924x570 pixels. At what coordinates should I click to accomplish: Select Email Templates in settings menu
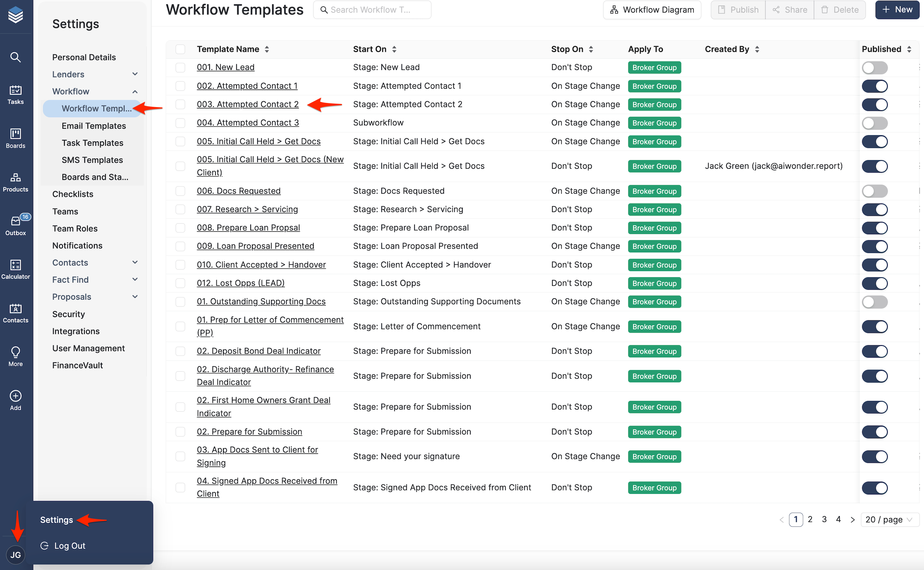[94, 126]
